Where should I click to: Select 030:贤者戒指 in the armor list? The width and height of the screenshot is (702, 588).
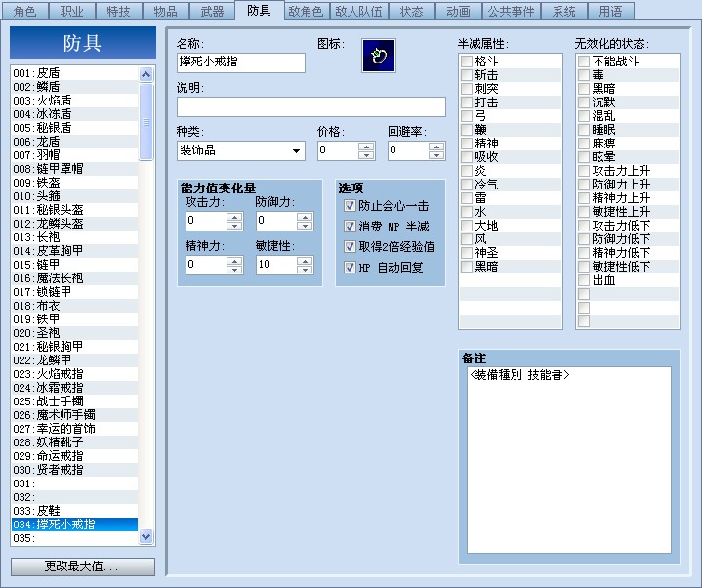click(75, 470)
